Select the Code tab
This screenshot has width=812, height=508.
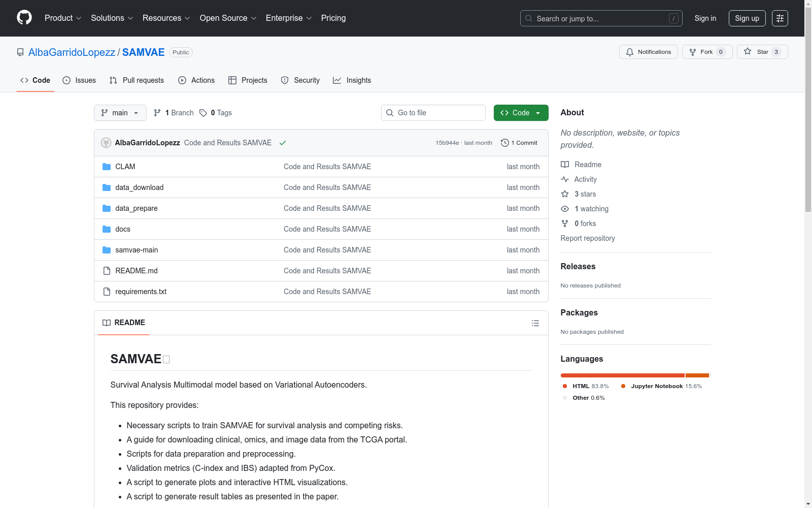36,80
